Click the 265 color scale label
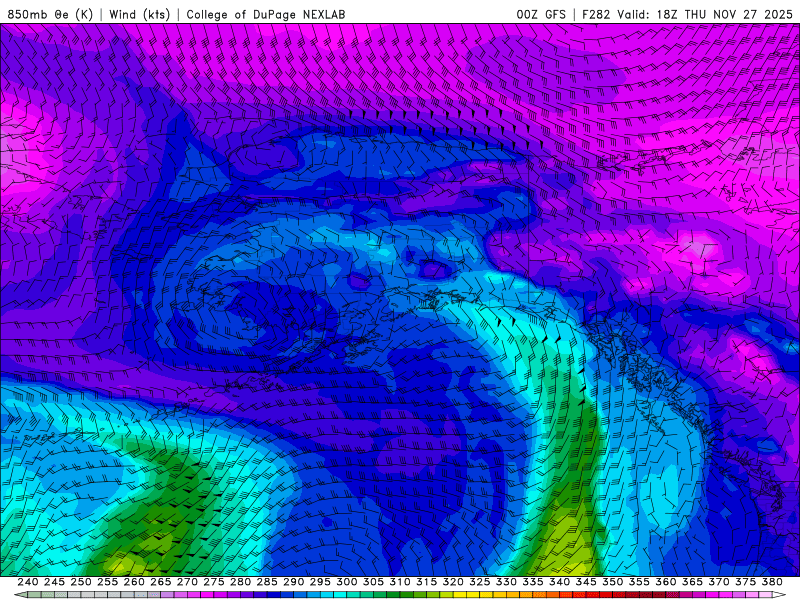The height and width of the screenshot is (600, 800). point(161,582)
